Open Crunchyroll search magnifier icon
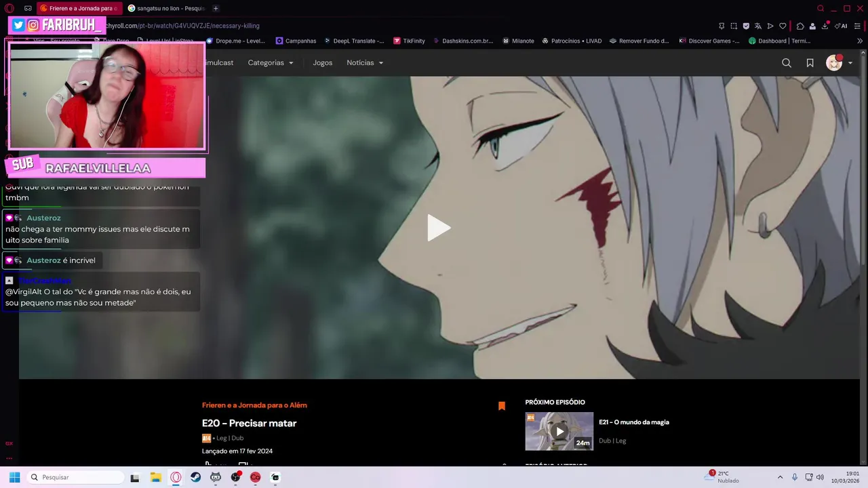868x488 pixels. click(x=787, y=62)
